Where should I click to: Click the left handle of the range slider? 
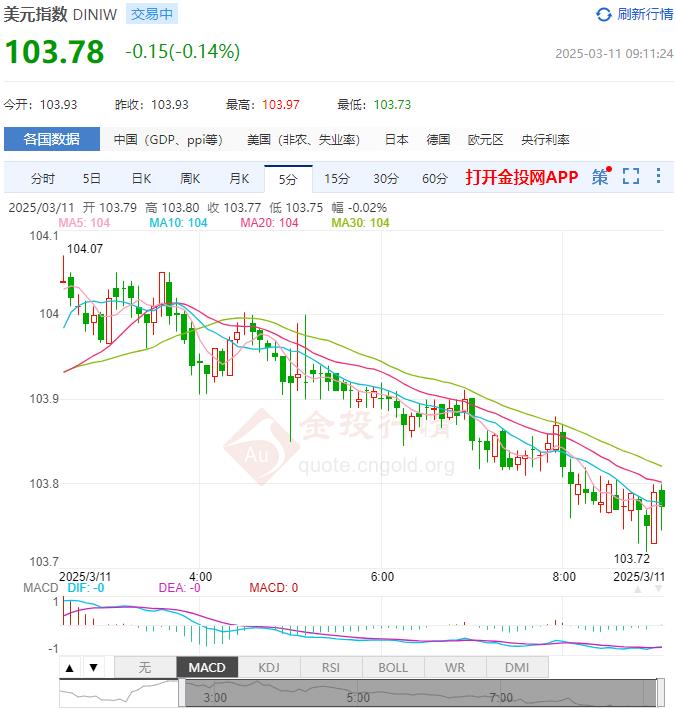(182, 693)
